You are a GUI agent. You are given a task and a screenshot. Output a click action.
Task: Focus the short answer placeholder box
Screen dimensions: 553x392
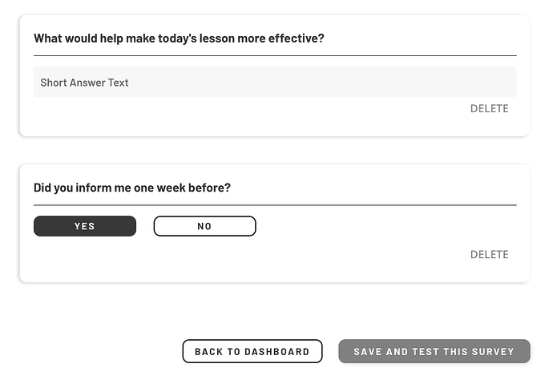274,83
